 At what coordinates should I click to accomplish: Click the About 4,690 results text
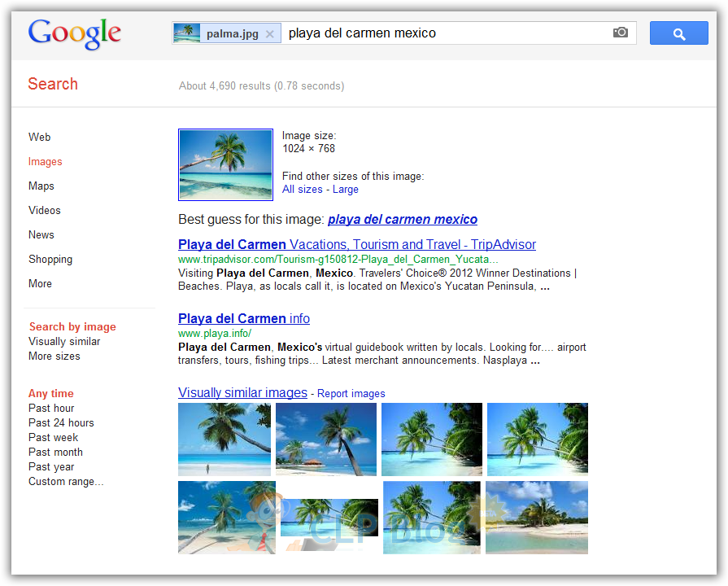pos(261,86)
